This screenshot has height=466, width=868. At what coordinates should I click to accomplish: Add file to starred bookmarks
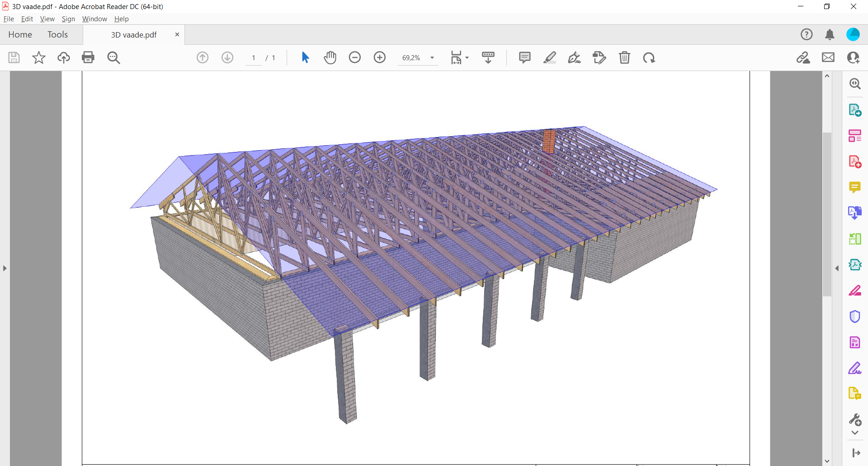(39, 57)
